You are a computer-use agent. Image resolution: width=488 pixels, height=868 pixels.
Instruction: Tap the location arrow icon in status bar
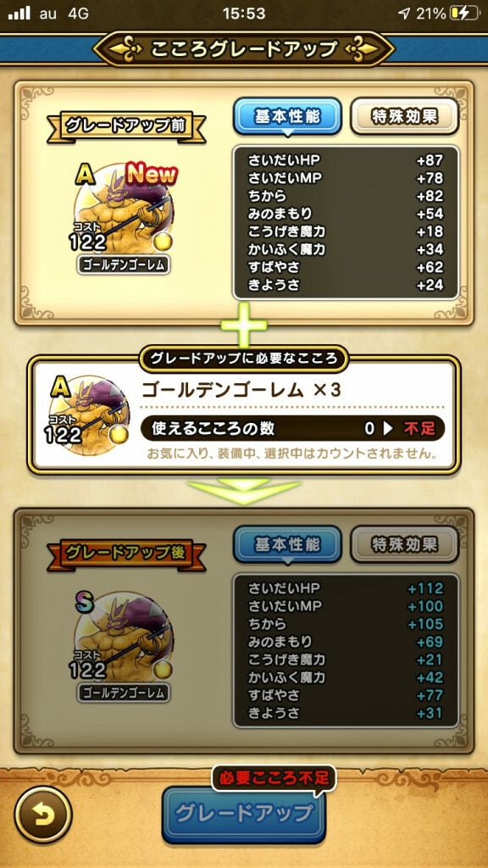click(x=404, y=14)
